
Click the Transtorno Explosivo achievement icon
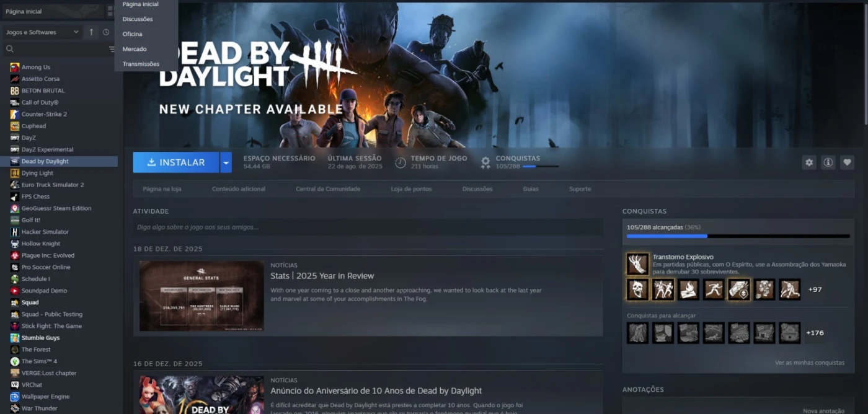(x=637, y=264)
